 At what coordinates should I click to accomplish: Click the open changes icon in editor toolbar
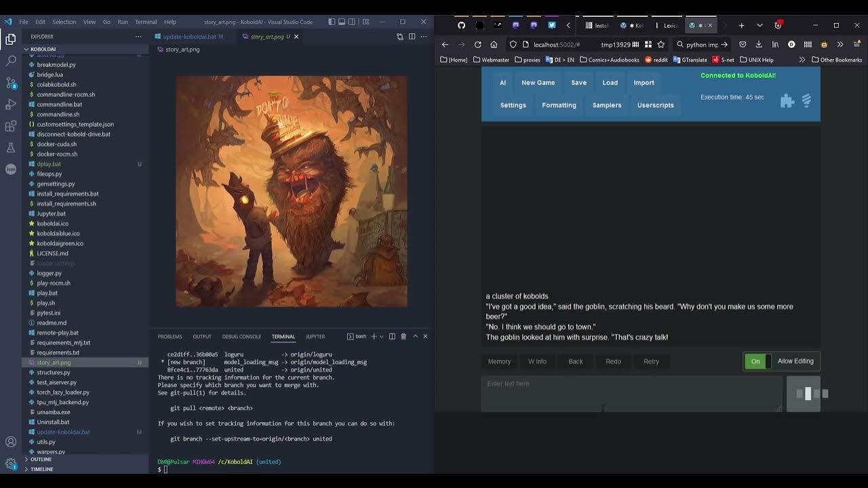click(400, 37)
